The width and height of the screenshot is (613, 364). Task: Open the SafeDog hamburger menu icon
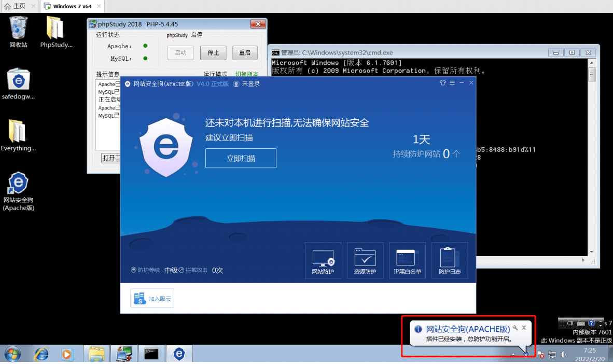(452, 83)
